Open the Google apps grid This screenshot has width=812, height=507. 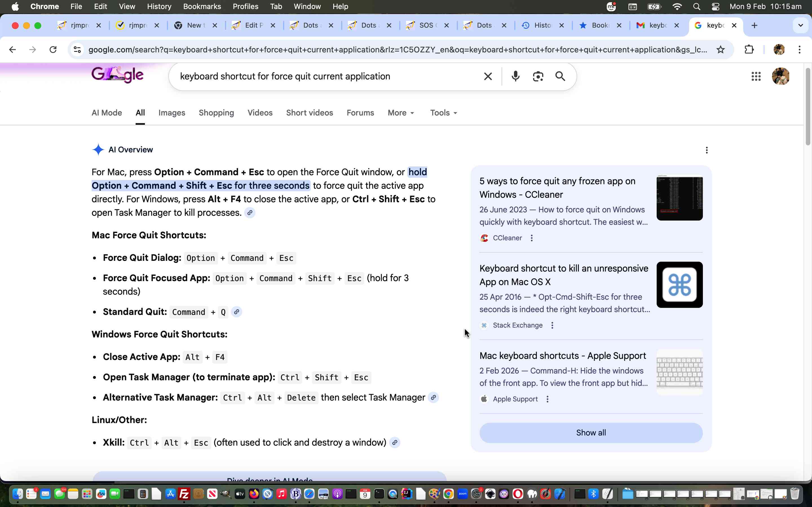[756, 76]
